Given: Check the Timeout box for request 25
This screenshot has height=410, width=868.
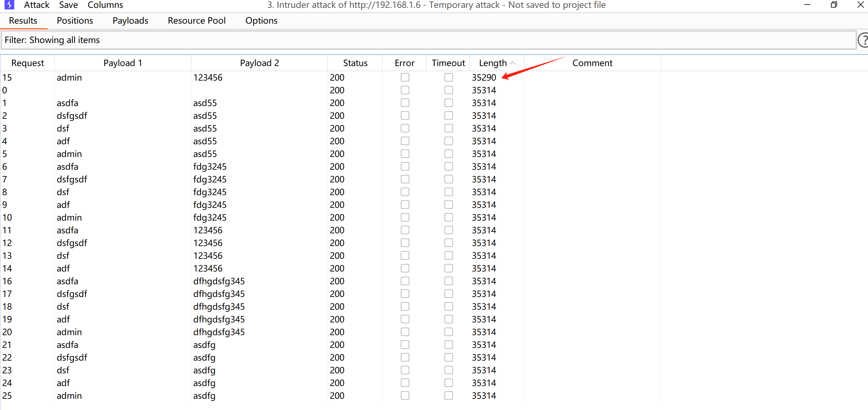Looking at the screenshot, I should 448,395.
